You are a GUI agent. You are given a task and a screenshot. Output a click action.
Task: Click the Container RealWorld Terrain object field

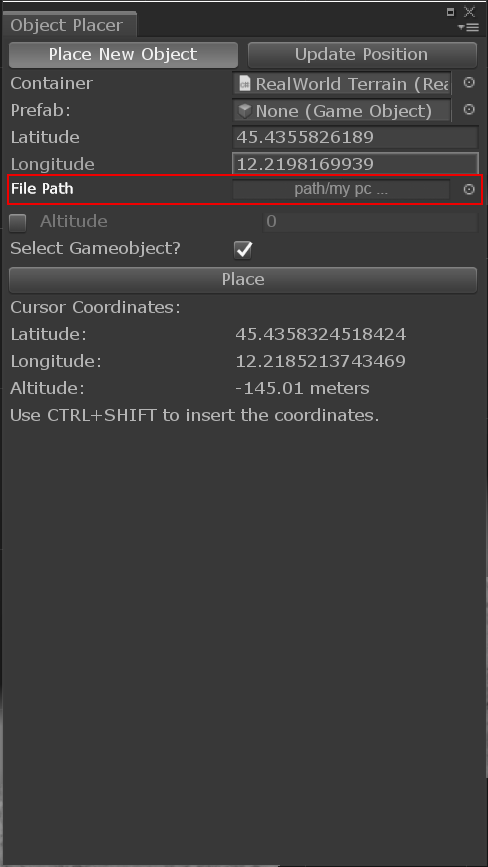tap(342, 83)
